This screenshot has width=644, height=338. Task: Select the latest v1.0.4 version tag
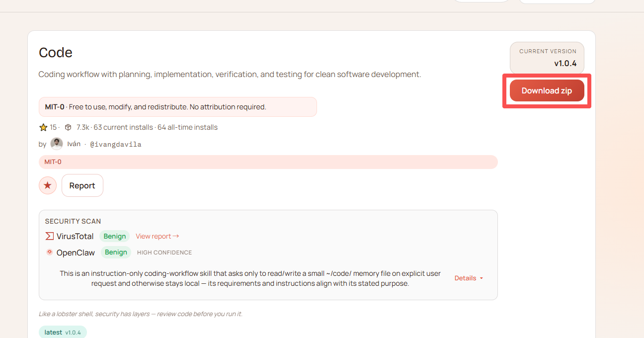tap(63, 332)
